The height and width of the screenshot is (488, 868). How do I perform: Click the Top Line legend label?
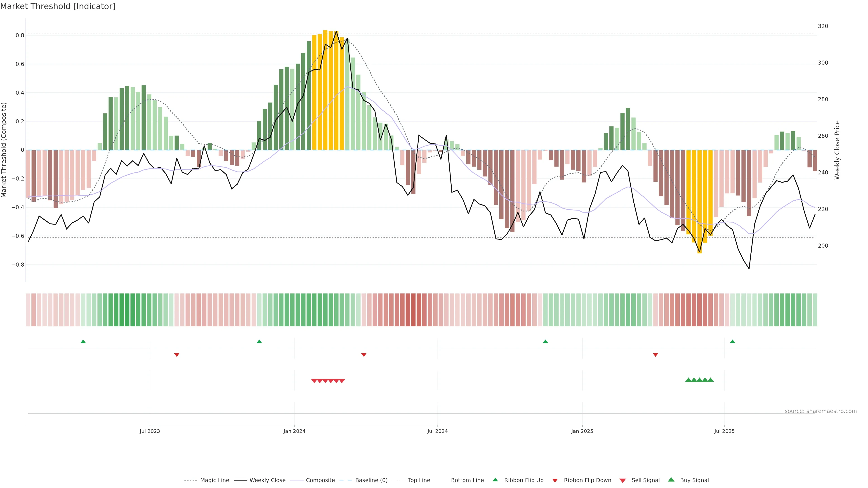pyautogui.click(x=419, y=480)
